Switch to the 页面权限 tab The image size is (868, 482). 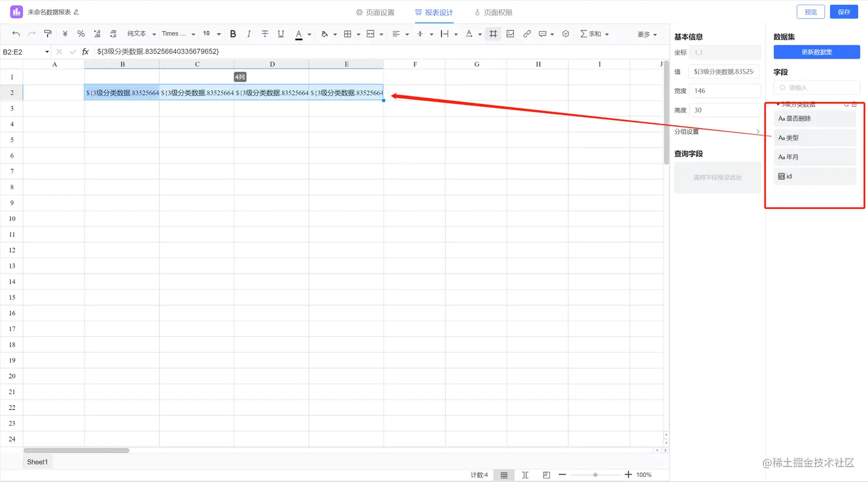point(493,12)
